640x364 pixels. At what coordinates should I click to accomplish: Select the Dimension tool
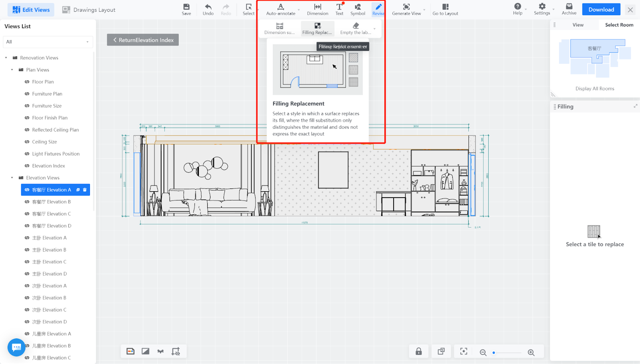[x=318, y=7]
